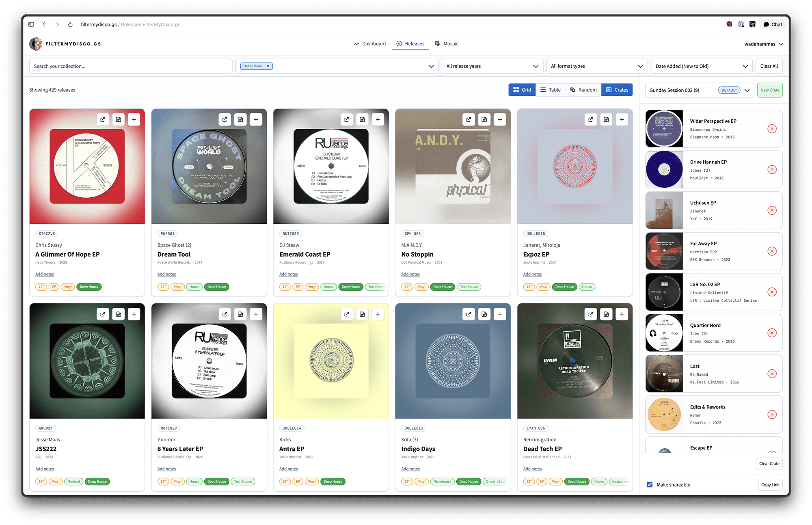The width and height of the screenshot is (812, 525).
Task: Click the Minimal tag on JSS222
Action: 74,482
